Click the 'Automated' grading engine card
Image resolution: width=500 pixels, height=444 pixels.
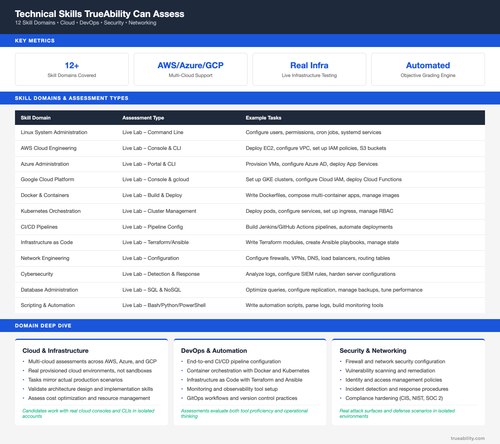(428, 69)
